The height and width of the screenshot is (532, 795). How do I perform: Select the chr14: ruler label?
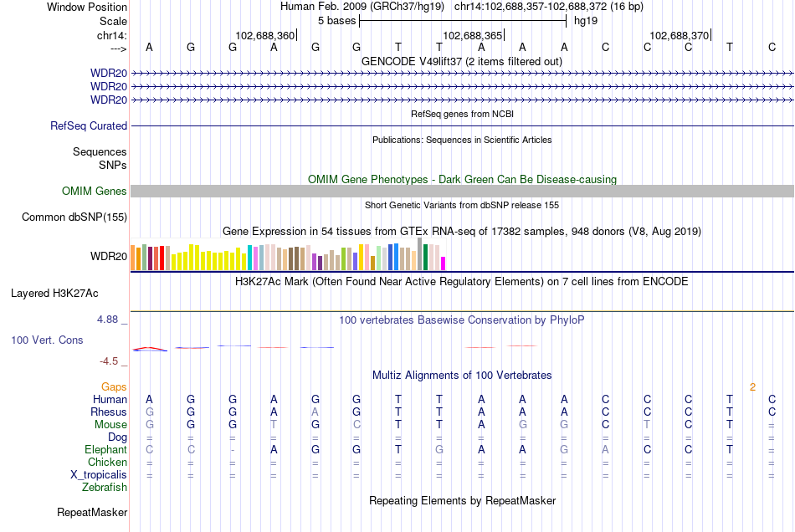pyautogui.click(x=111, y=35)
